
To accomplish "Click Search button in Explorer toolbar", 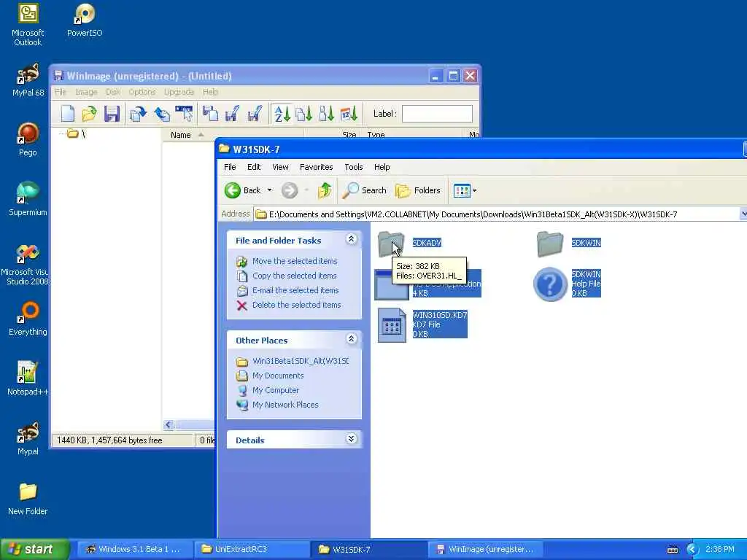I will (365, 190).
